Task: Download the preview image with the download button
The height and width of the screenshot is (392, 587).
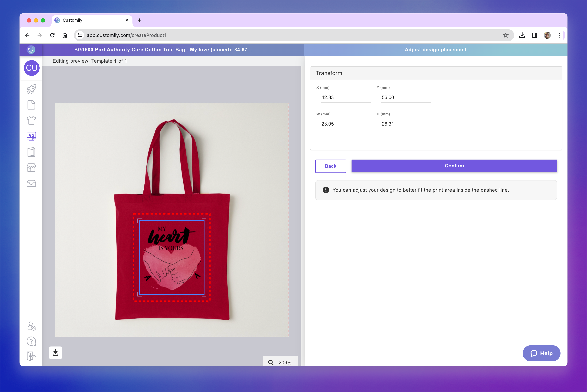Action: [x=55, y=353]
